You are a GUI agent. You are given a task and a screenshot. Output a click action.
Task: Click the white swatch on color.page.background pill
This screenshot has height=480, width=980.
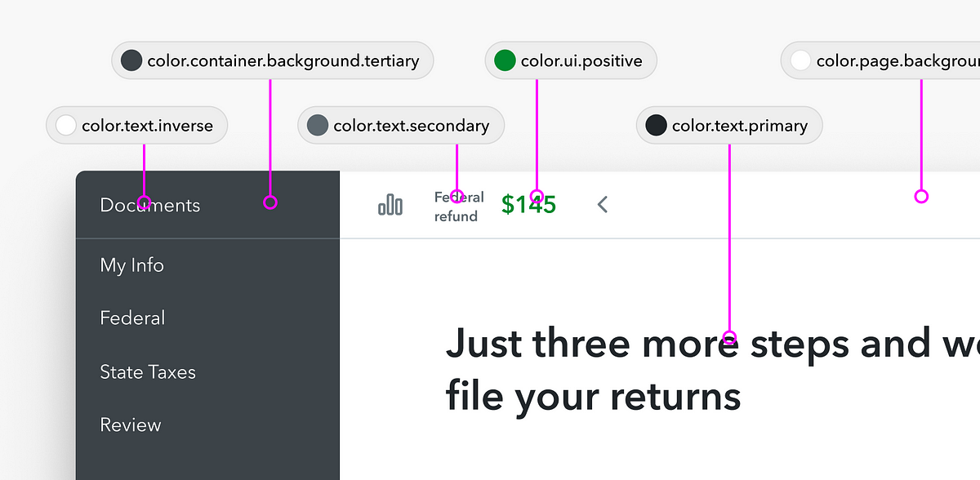tap(800, 60)
